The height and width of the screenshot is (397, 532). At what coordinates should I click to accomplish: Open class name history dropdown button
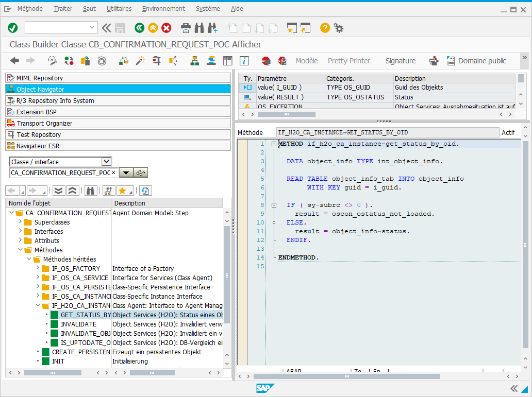click(x=126, y=173)
